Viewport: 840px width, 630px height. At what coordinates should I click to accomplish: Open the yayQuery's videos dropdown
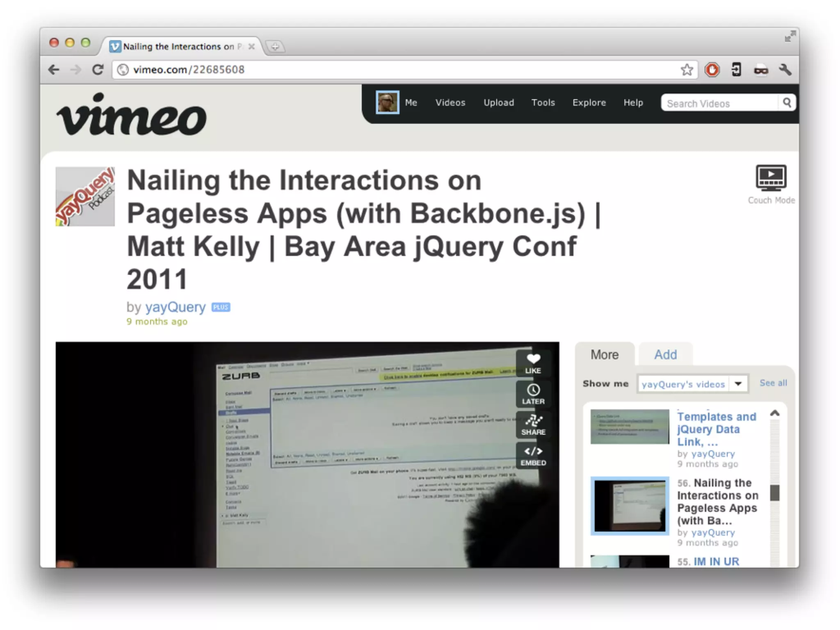(x=693, y=384)
